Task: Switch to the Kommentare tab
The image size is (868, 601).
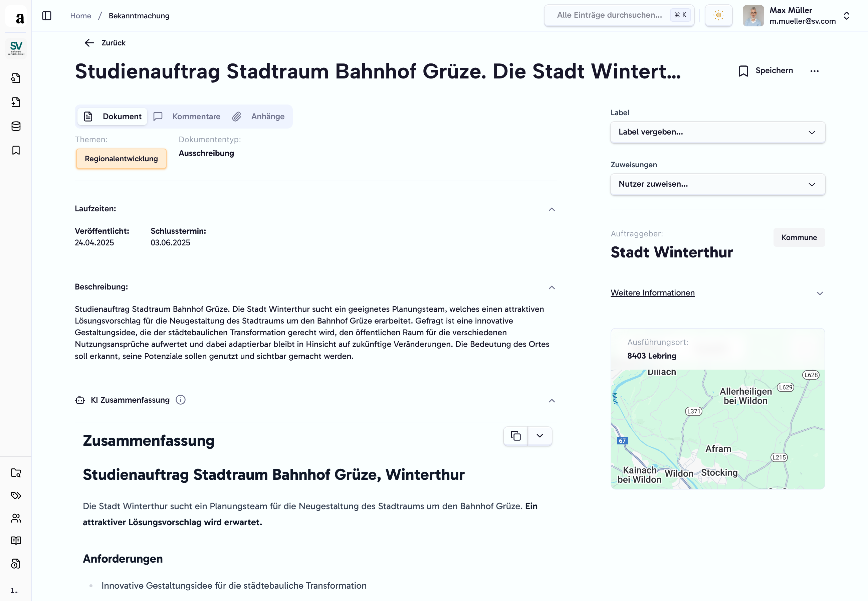Action: coord(187,117)
